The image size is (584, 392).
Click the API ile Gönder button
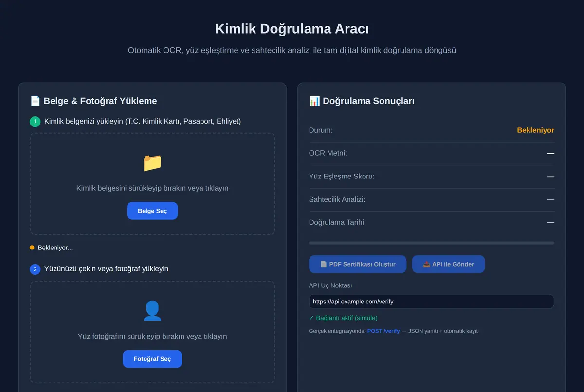pos(448,264)
